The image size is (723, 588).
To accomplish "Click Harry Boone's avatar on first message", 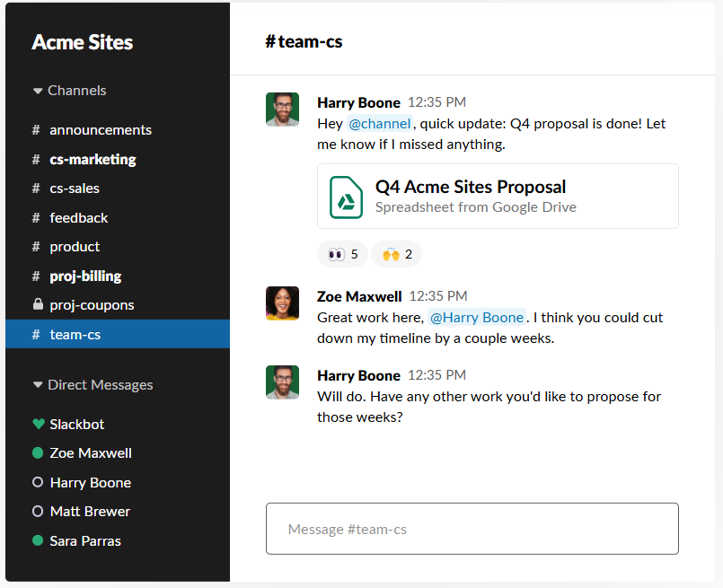I will click(282, 110).
